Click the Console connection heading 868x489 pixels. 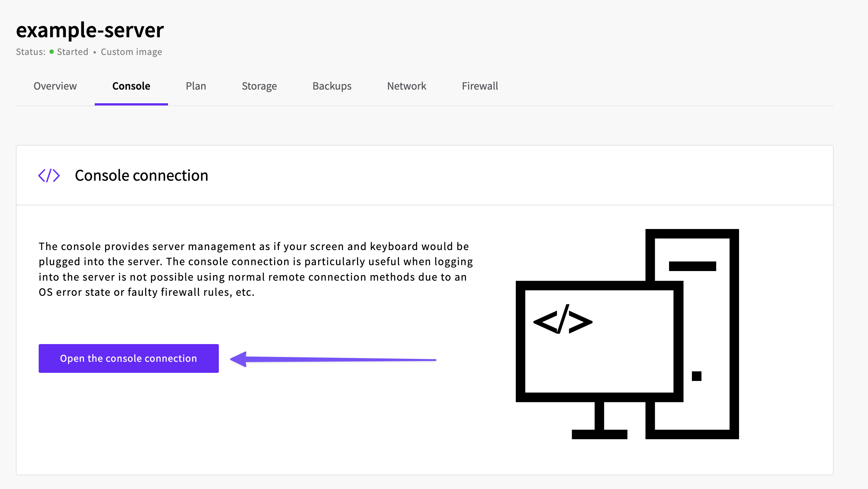point(141,176)
